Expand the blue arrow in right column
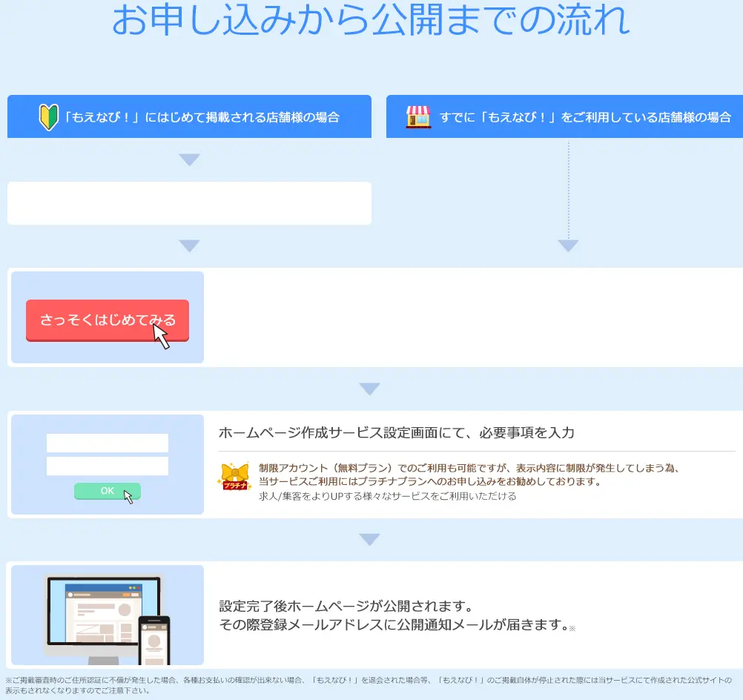 click(x=567, y=243)
